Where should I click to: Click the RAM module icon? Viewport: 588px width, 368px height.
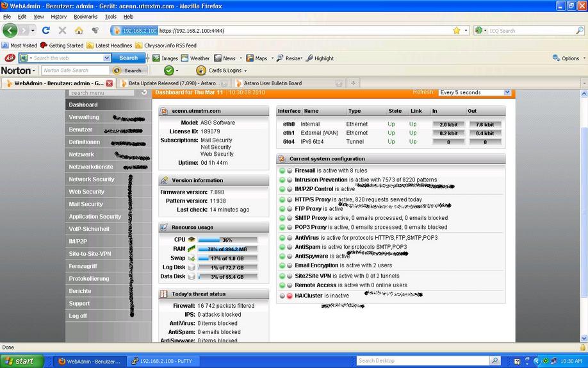pyautogui.click(x=192, y=249)
